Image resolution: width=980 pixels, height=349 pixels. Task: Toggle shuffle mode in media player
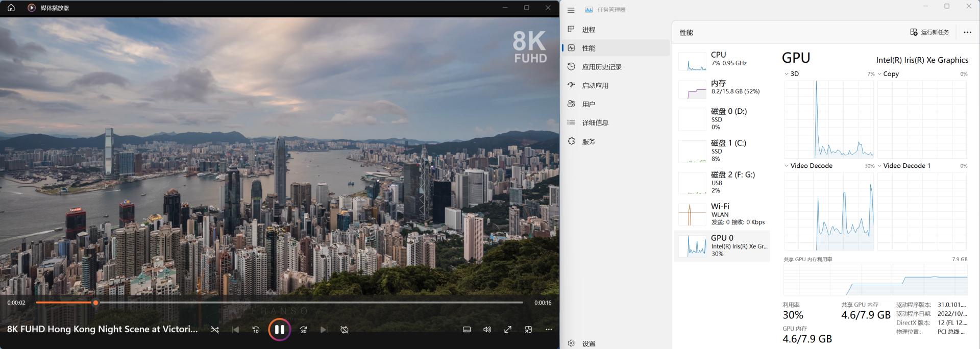215,330
